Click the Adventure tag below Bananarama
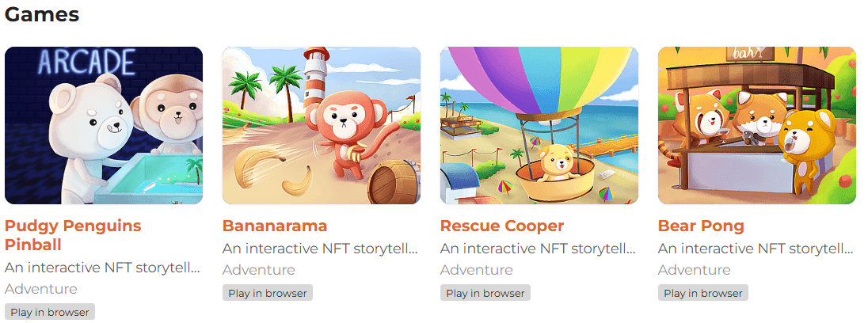Image resolution: width=868 pixels, height=323 pixels. click(259, 270)
